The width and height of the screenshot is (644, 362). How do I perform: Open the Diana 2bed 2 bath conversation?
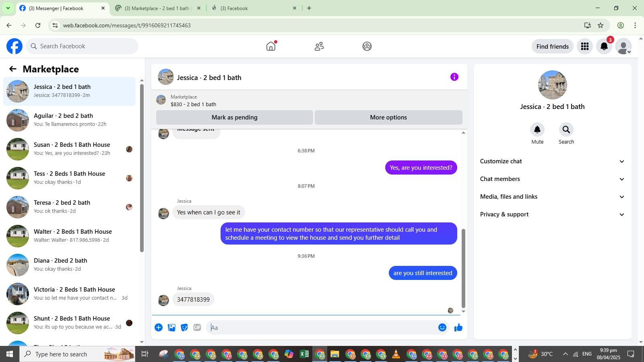(70, 265)
